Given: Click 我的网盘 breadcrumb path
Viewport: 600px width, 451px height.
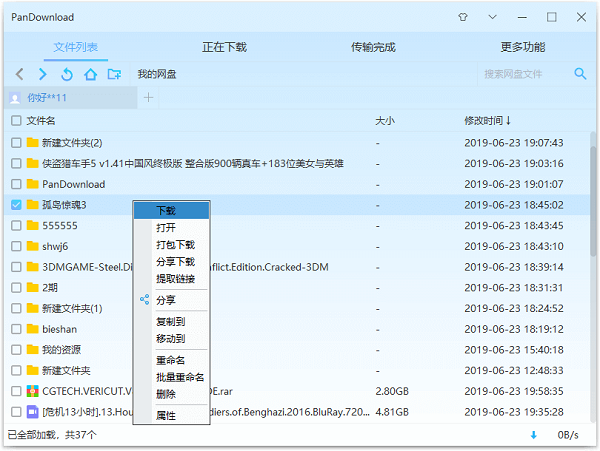Looking at the screenshot, I should click(157, 74).
